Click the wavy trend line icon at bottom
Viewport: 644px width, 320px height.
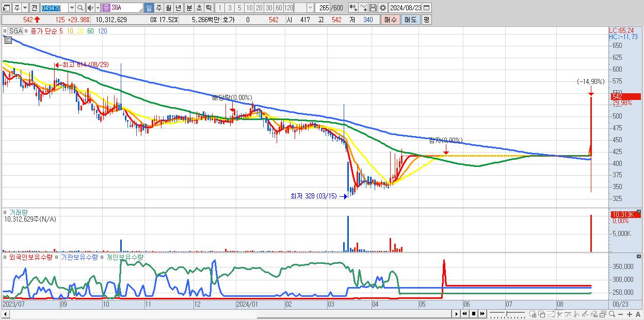[568, 314]
